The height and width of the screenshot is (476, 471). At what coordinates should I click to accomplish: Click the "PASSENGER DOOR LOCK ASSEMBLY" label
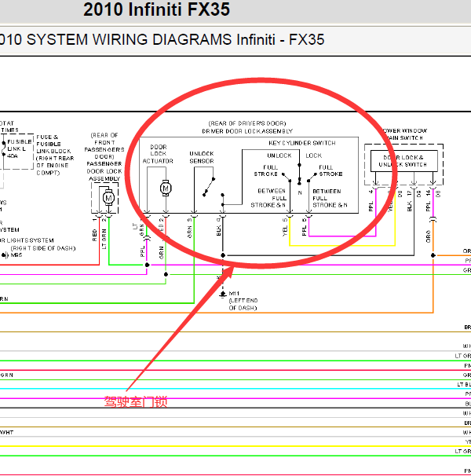(x=104, y=171)
